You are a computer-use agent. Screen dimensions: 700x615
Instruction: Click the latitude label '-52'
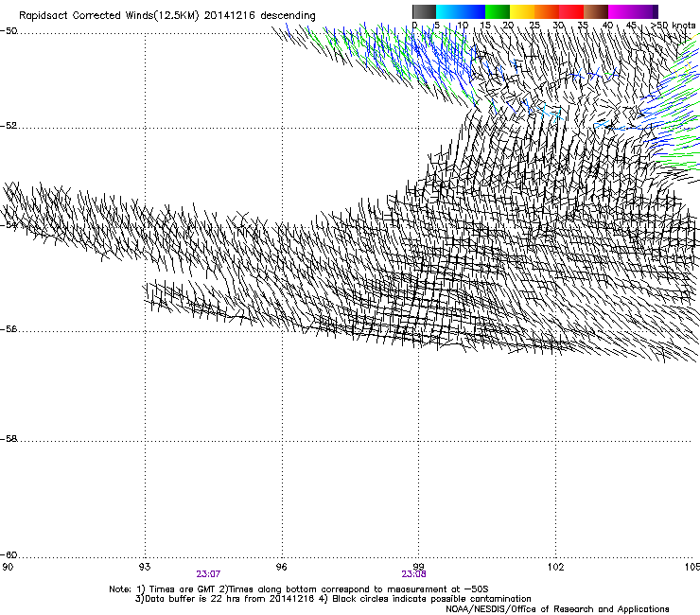(9, 126)
